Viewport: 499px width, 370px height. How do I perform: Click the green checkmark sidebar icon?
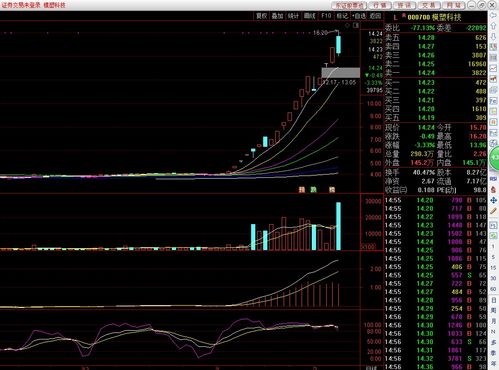click(x=493, y=236)
